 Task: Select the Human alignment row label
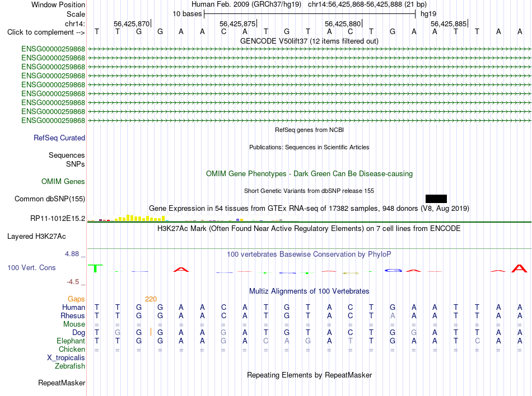tap(73, 307)
